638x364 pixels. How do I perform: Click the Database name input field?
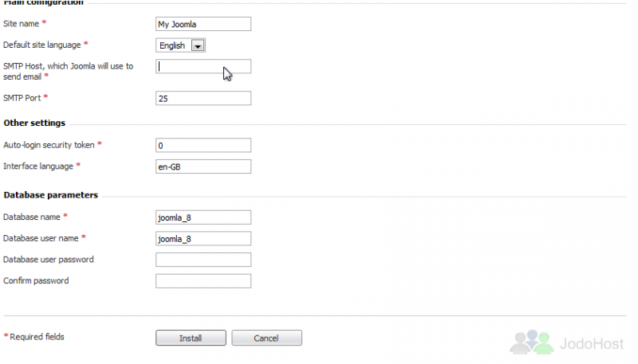click(203, 217)
